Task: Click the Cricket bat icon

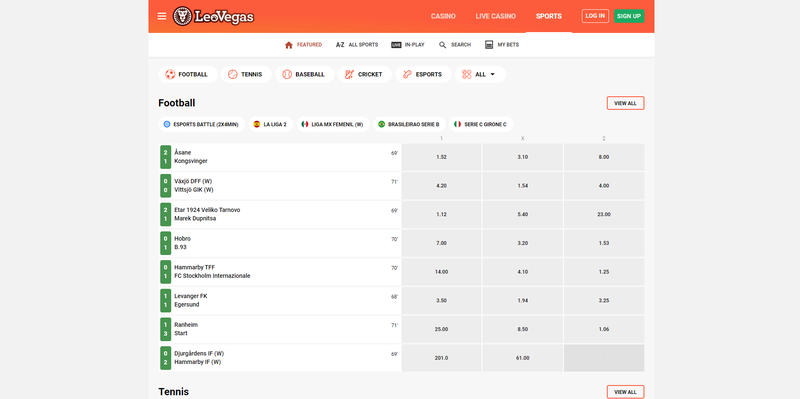Action: click(x=349, y=74)
